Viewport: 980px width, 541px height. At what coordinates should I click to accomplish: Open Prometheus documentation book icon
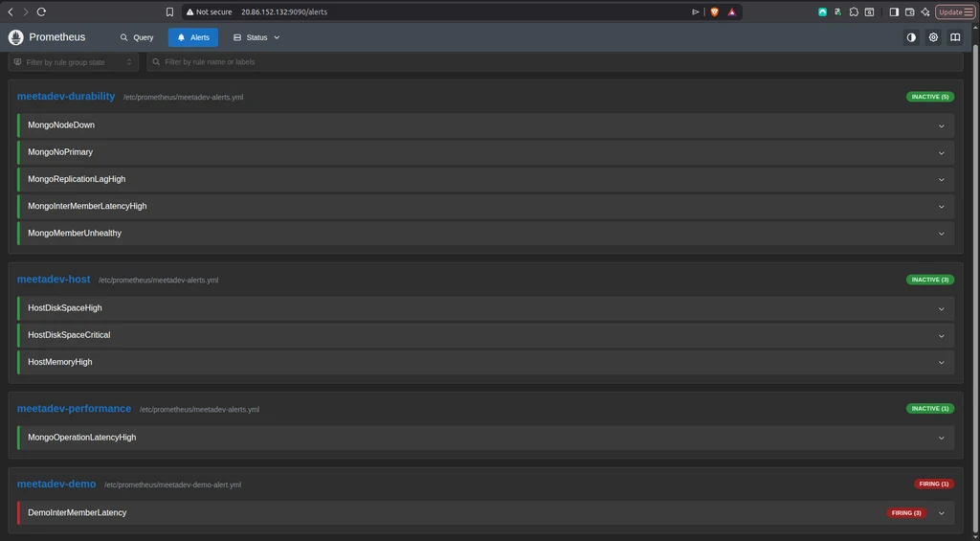click(955, 37)
